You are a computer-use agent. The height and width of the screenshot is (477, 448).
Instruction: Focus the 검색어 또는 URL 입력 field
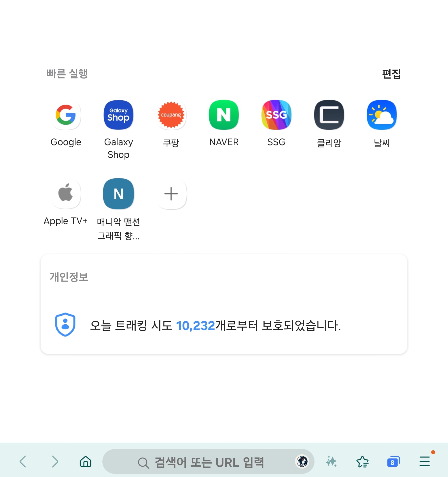coord(208,462)
